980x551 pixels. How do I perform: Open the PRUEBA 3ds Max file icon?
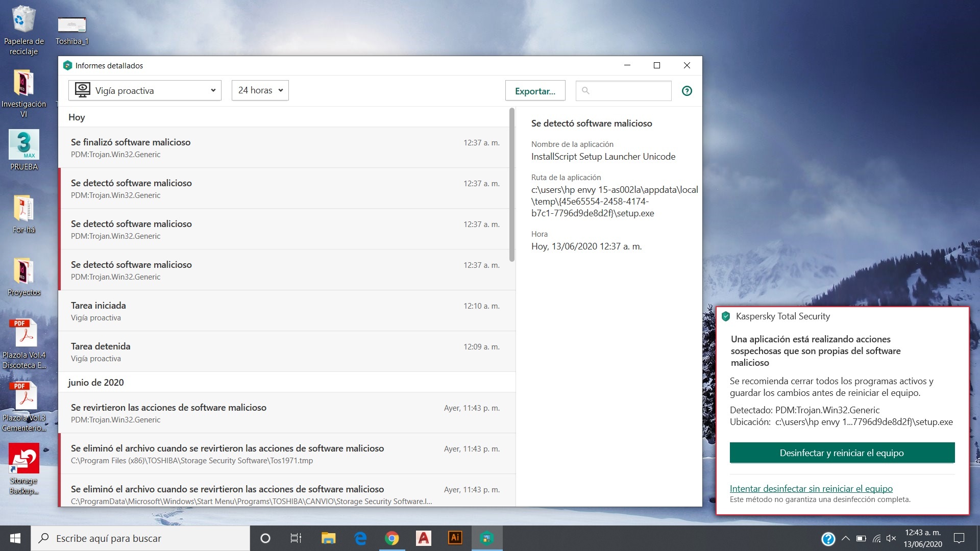pyautogui.click(x=23, y=150)
